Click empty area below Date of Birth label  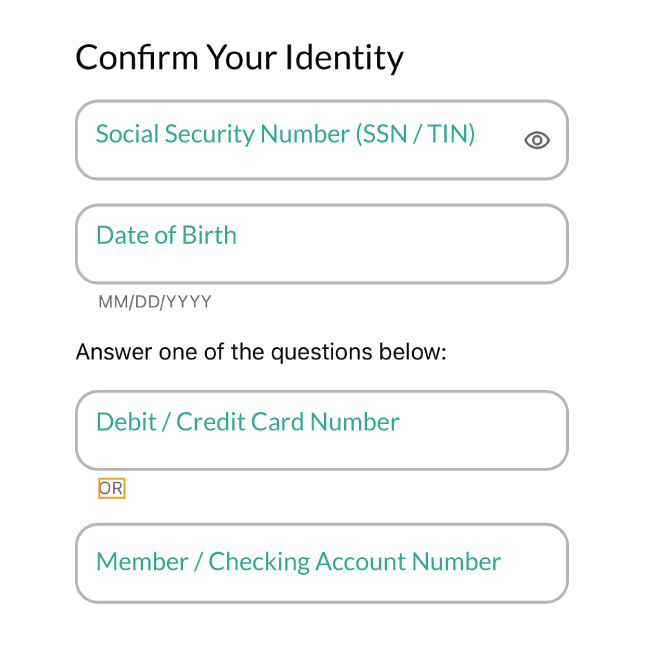[322, 265]
